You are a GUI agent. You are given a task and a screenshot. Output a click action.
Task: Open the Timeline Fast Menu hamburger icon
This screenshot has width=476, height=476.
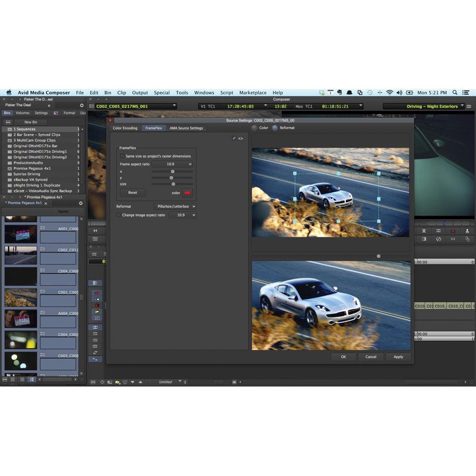point(93,382)
